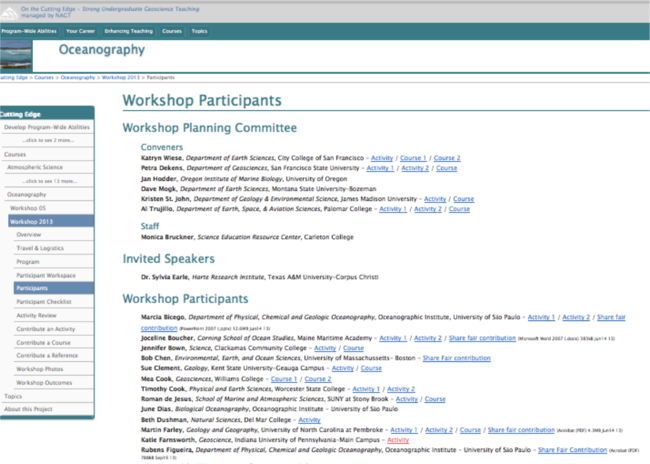Viewport: 650px width, 464px height.
Task: Open Workshop 05 in the sidebar
Action: coord(30,207)
